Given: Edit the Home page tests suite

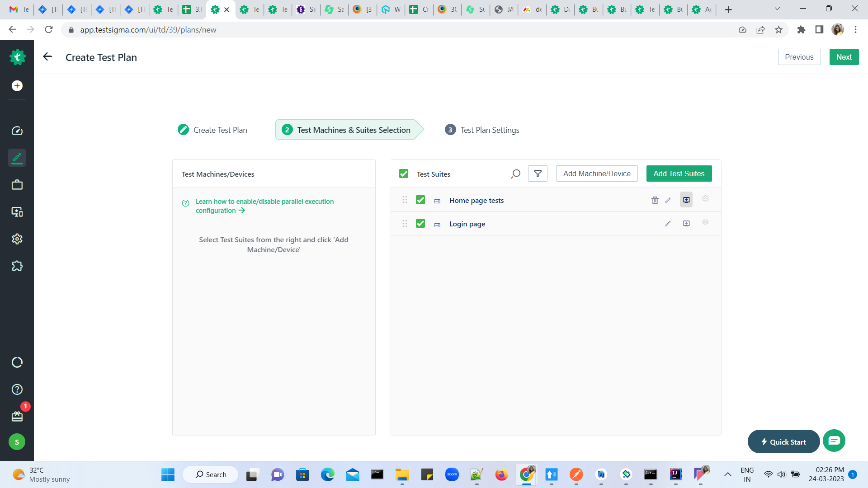Looking at the screenshot, I should tap(668, 200).
